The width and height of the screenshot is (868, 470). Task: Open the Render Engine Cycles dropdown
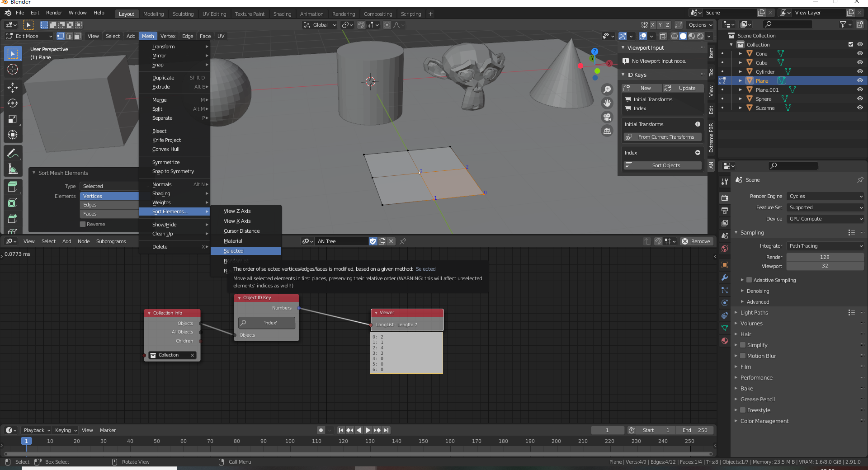point(825,196)
